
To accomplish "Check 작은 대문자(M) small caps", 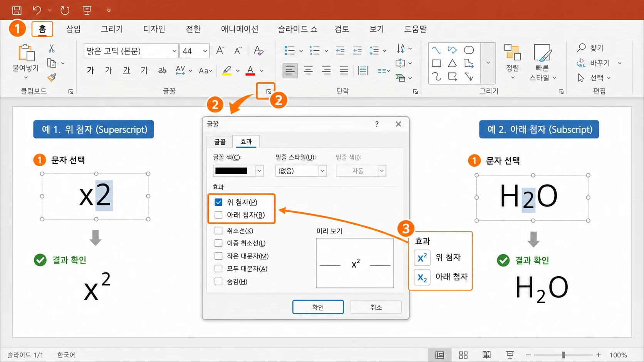I will (x=218, y=256).
